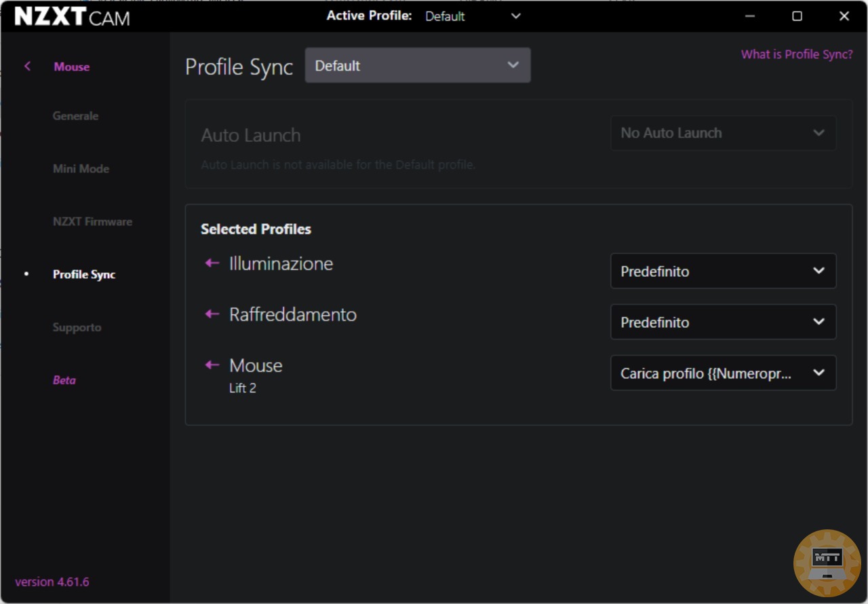Open the Active Profile dropdown
The image size is (868, 604).
pos(473,16)
